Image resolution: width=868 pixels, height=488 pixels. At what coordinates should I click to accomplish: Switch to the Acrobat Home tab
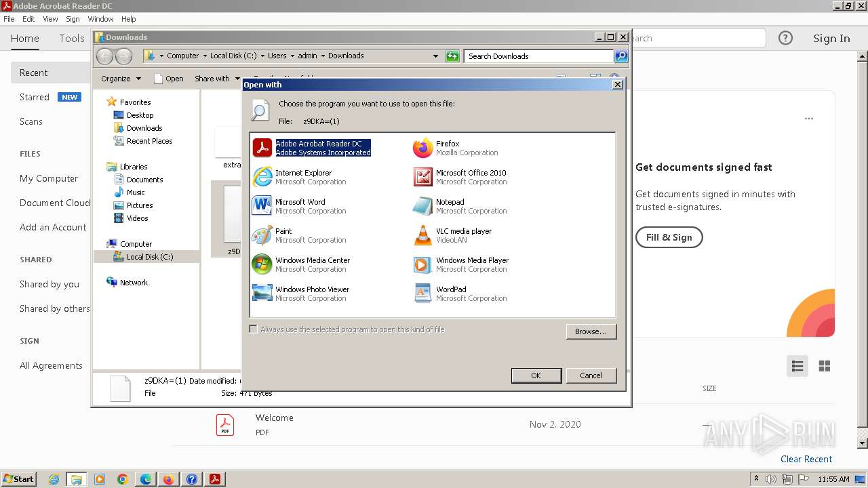[x=25, y=39]
